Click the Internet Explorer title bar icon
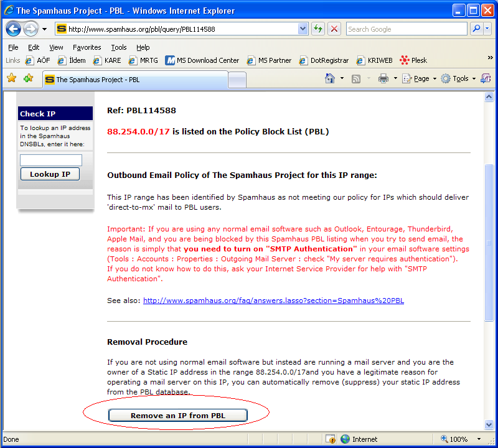Screen dimensions: 498x448 coord(9,10)
